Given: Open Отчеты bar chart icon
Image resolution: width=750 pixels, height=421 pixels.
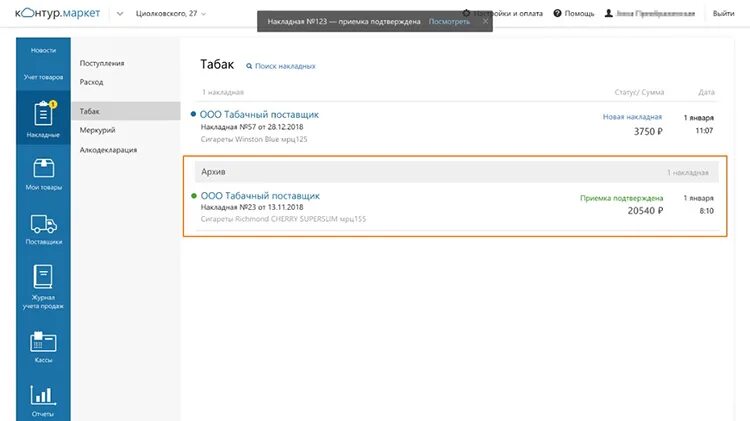Looking at the screenshot, I should [43, 395].
